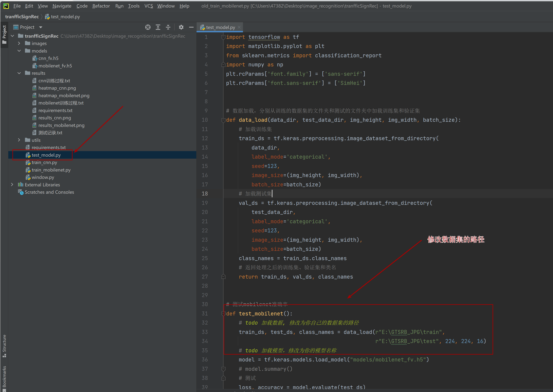Toggle visibility of External Libraries
This screenshot has width=553, height=392.
pos(12,184)
